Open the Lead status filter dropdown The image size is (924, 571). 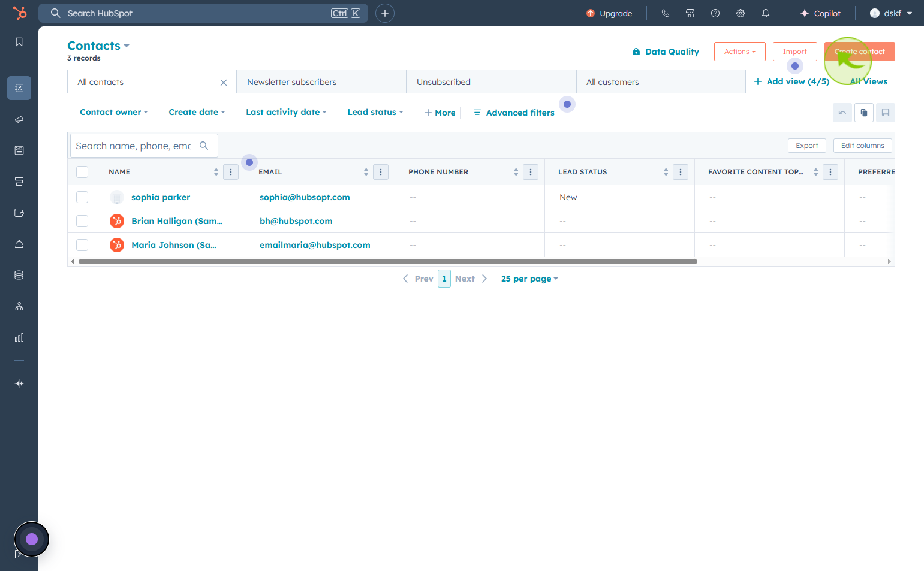click(375, 112)
